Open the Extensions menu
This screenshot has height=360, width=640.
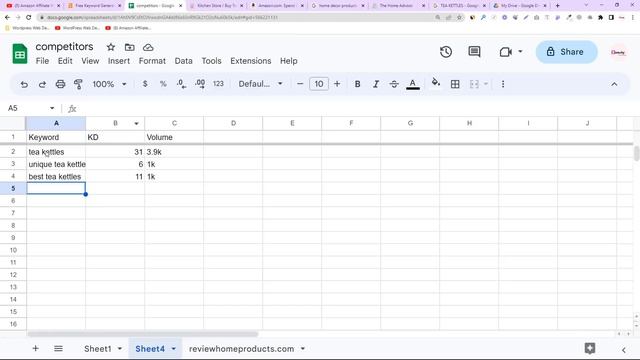point(251,61)
